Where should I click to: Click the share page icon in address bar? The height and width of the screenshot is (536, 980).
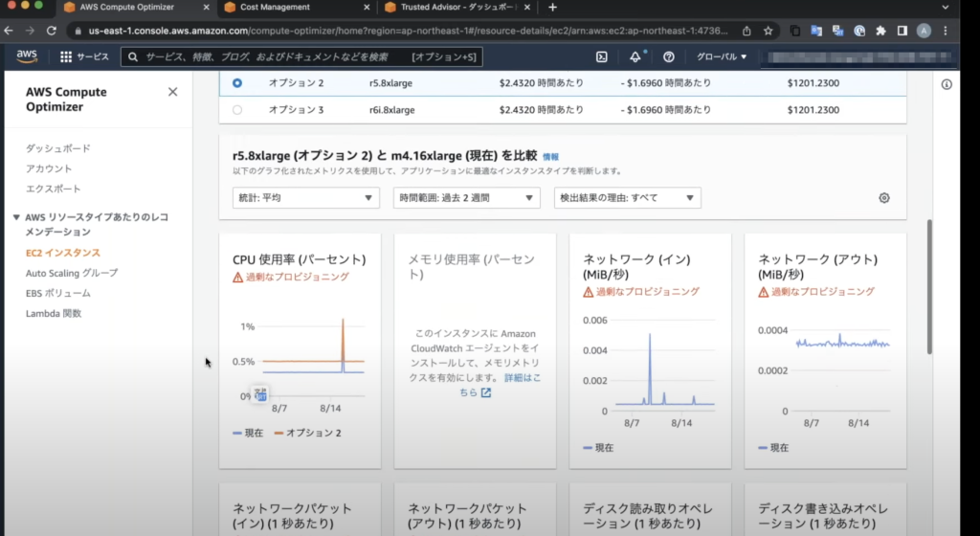746,31
